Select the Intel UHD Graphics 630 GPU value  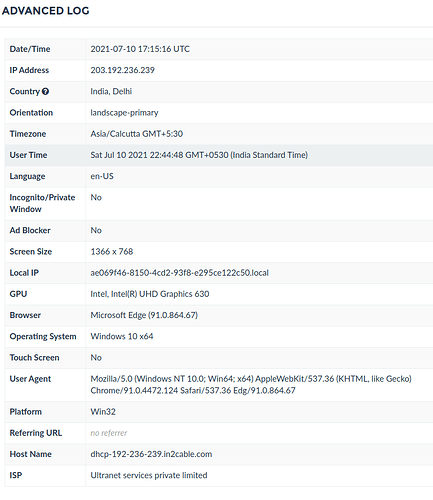coord(150,294)
